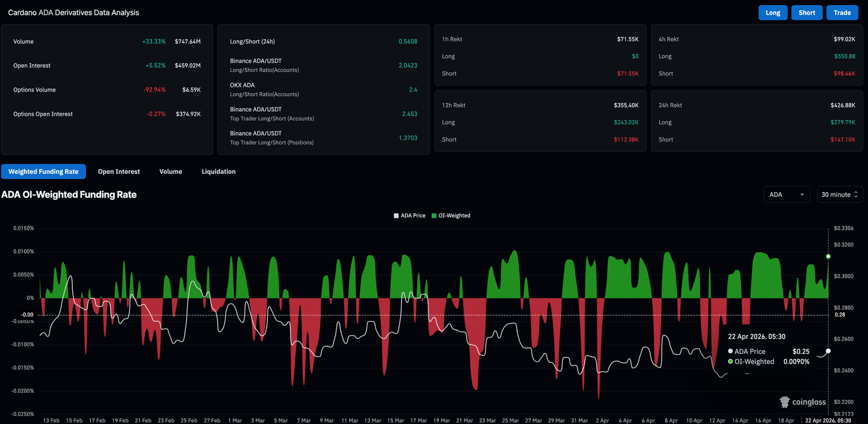This screenshot has width=868, height=424.
Task: Toggle ADA Price legend series
Action: [x=411, y=216]
